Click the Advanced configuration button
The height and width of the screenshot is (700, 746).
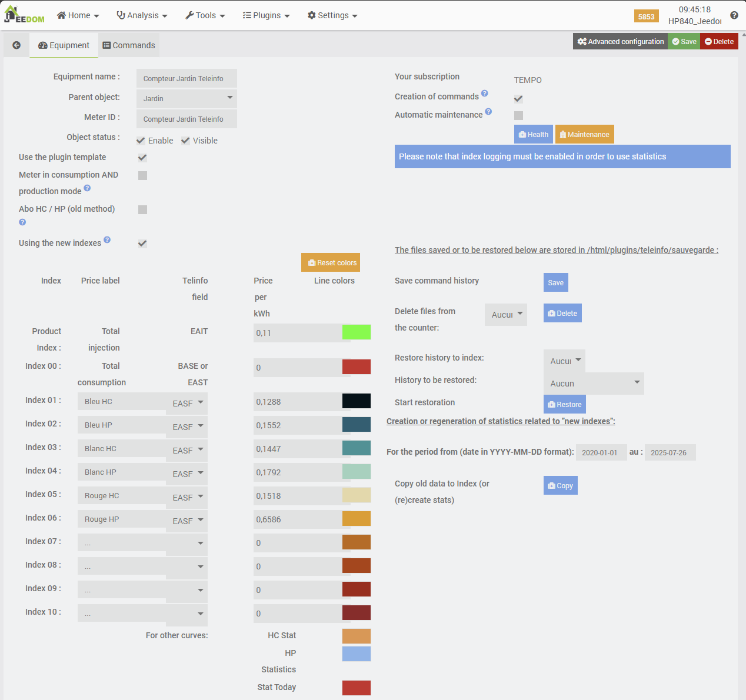(x=620, y=42)
